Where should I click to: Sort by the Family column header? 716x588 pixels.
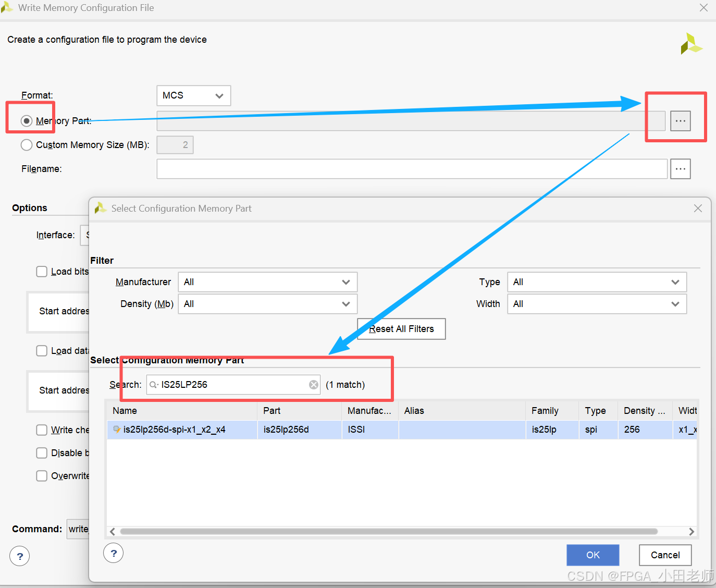tap(552, 411)
